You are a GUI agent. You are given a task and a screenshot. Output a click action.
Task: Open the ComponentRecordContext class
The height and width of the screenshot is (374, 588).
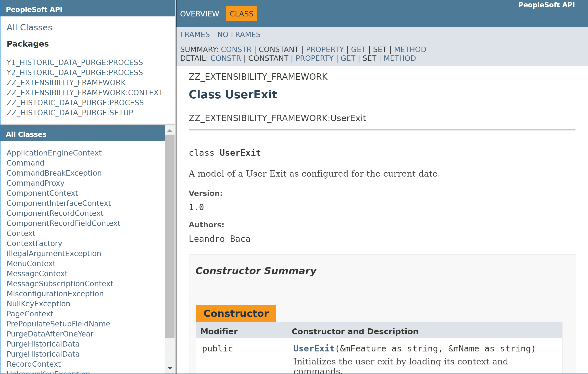[55, 213]
